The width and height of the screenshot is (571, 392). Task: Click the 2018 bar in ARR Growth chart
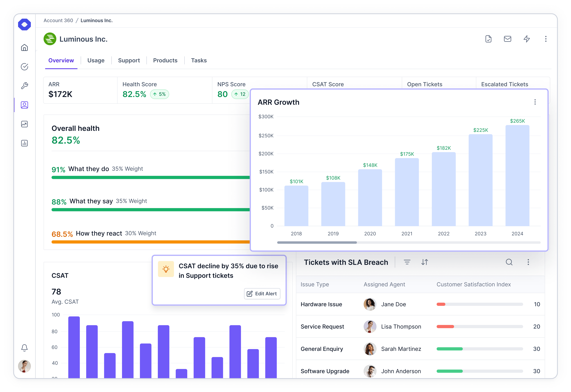point(296,206)
